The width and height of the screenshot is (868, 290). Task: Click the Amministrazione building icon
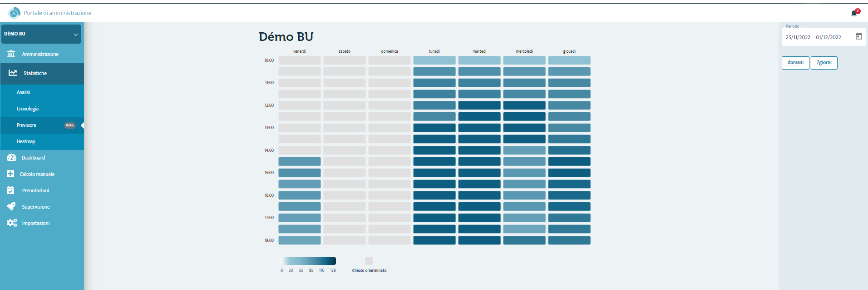pyautogui.click(x=11, y=54)
